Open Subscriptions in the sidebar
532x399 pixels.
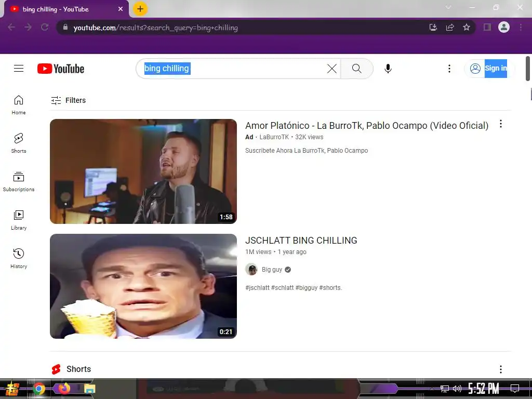point(19,181)
